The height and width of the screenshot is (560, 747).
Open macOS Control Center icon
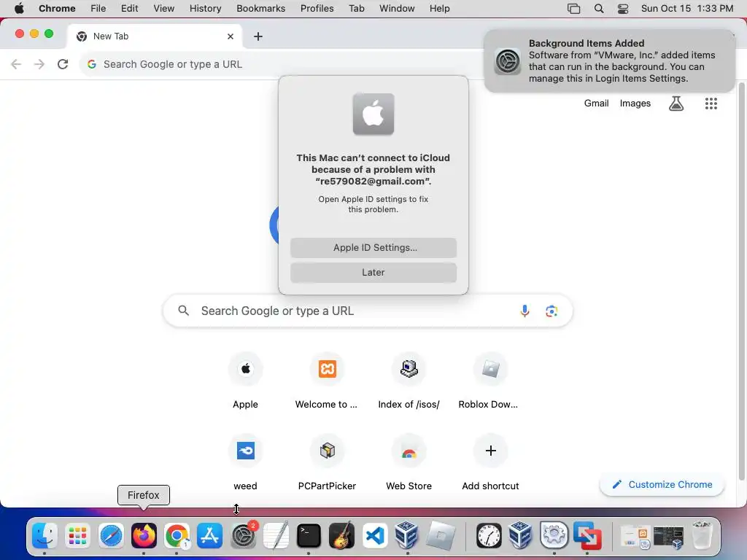pyautogui.click(x=623, y=9)
